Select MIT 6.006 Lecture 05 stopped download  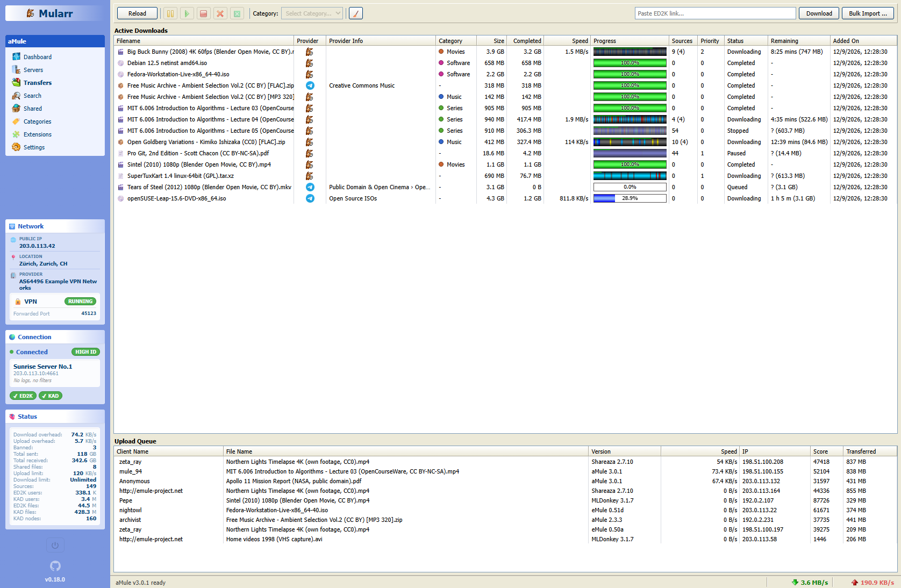coord(505,131)
